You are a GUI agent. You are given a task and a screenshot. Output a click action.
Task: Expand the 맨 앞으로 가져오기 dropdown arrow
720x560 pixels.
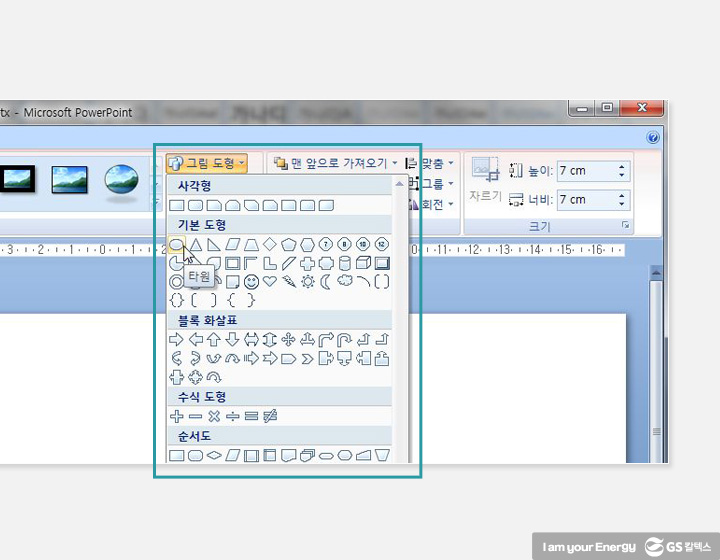tap(395, 163)
